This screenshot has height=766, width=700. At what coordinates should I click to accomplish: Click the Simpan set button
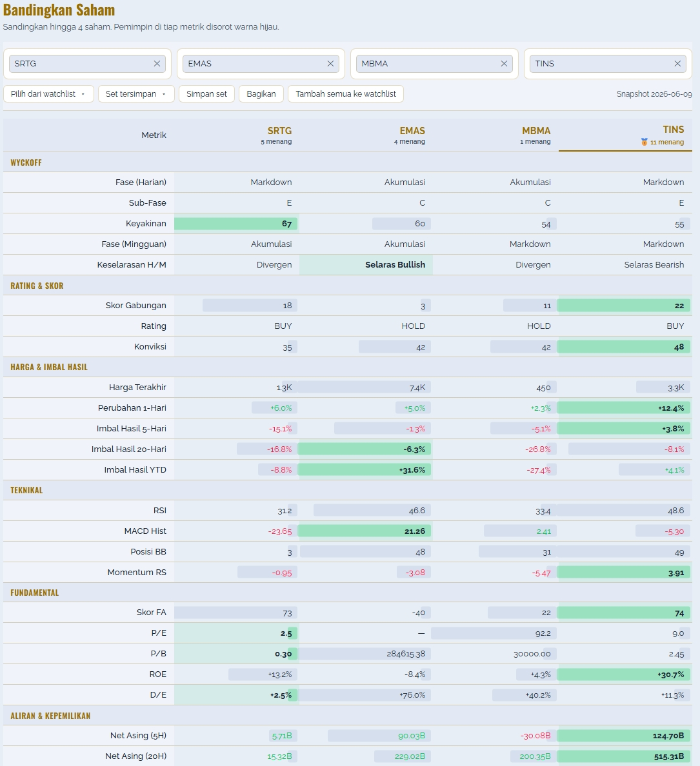click(x=206, y=93)
